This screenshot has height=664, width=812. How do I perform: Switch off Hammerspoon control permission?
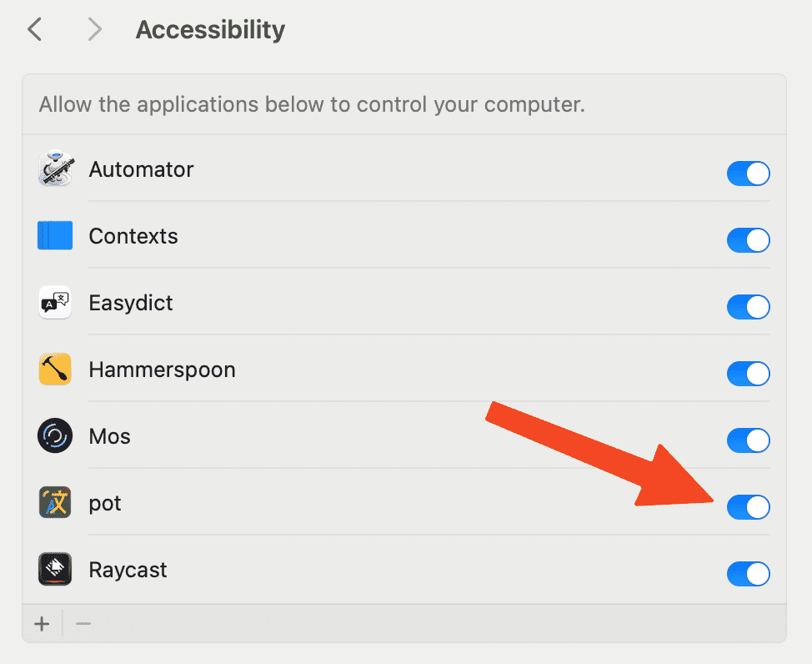click(749, 373)
